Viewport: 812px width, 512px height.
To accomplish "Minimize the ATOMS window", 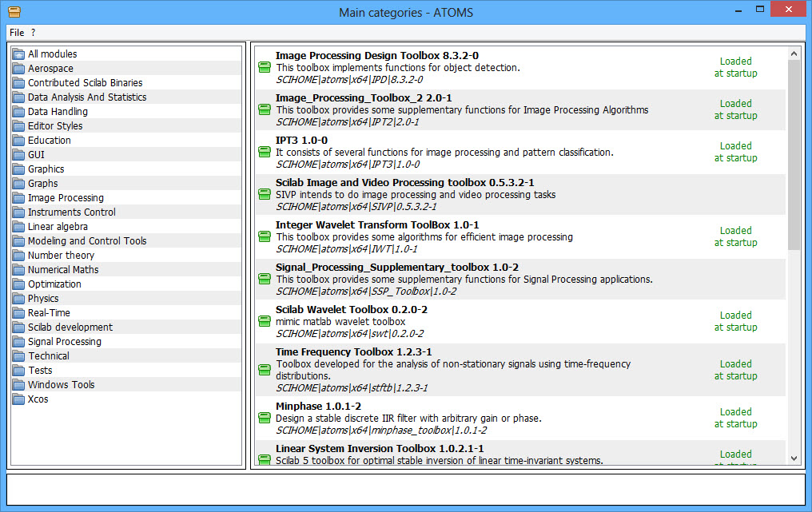I will tap(738, 10).
